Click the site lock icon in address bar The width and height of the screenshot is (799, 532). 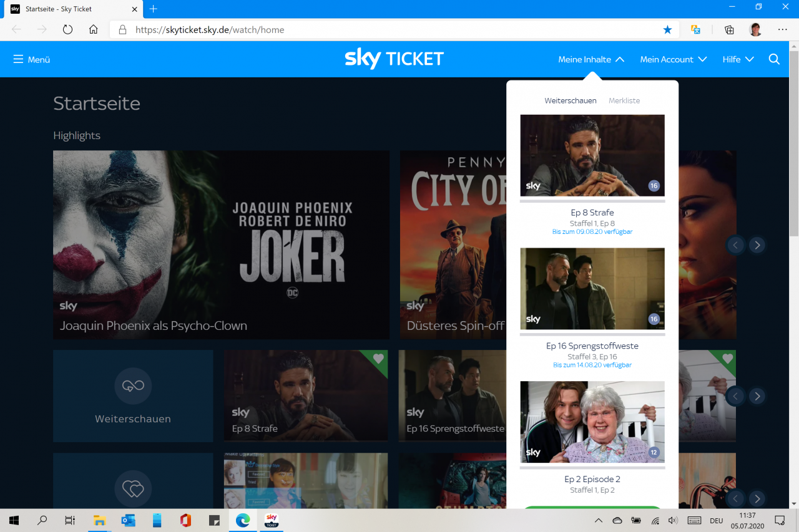[122, 29]
